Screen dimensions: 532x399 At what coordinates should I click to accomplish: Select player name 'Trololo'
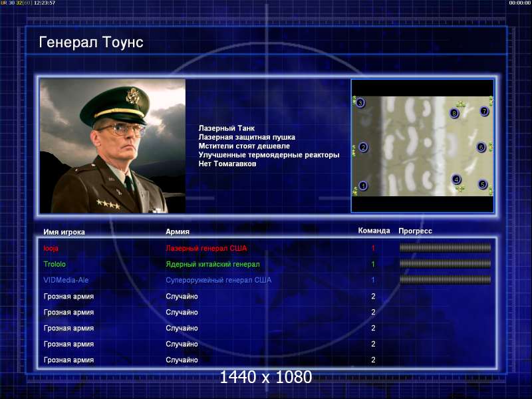pyautogui.click(x=55, y=264)
